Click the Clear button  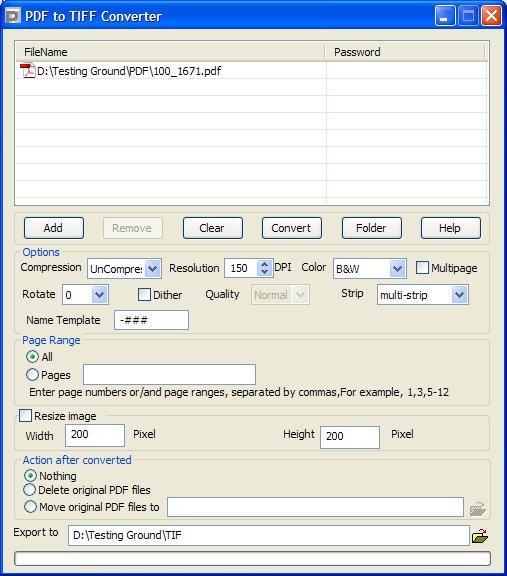click(x=212, y=228)
